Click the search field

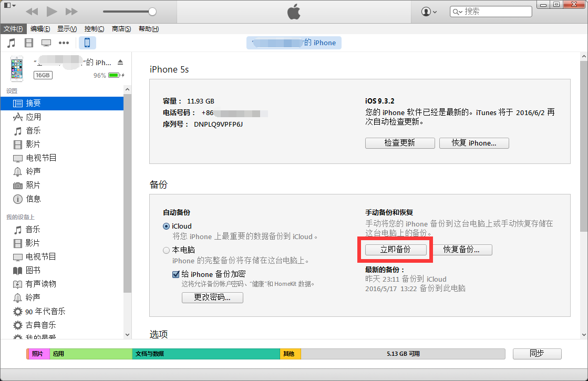tap(491, 12)
